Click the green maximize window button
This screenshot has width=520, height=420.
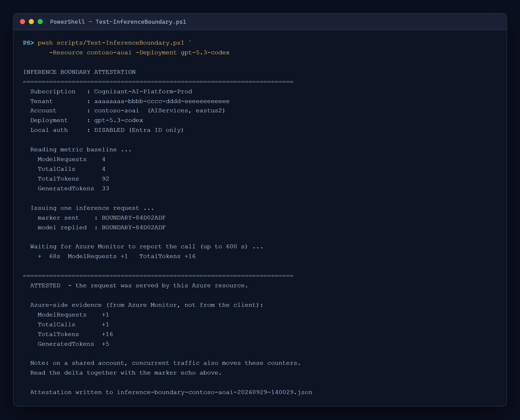click(x=40, y=22)
